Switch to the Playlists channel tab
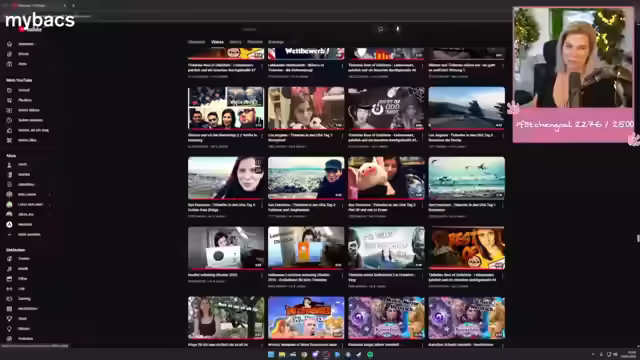This screenshot has height=360, width=640. pos(255,42)
